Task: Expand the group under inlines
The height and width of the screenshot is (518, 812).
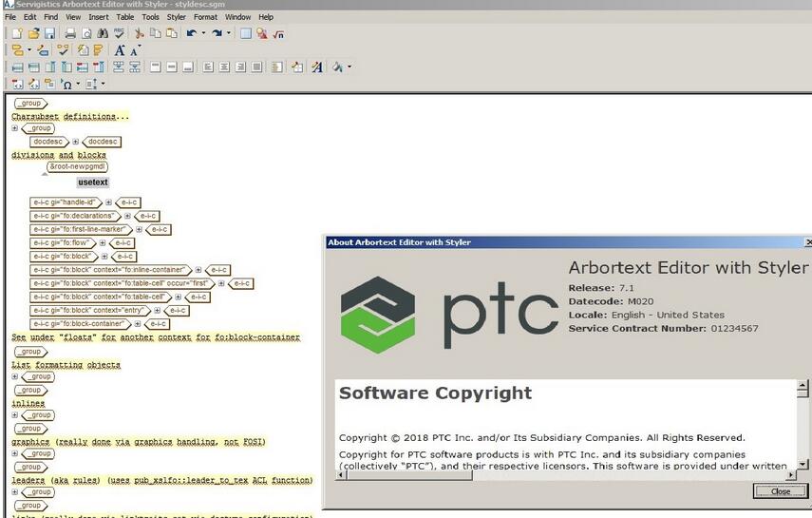Action: 14,415
